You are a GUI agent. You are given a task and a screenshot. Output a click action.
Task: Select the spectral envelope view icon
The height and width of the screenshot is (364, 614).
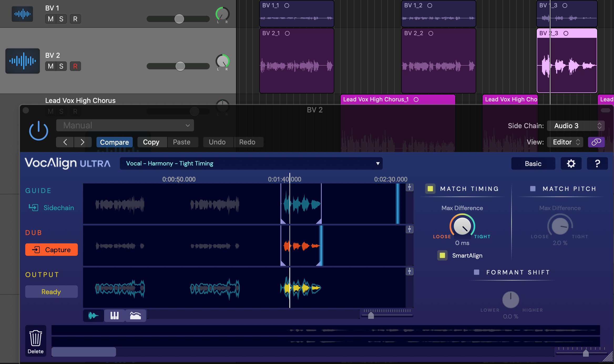coord(135,315)
